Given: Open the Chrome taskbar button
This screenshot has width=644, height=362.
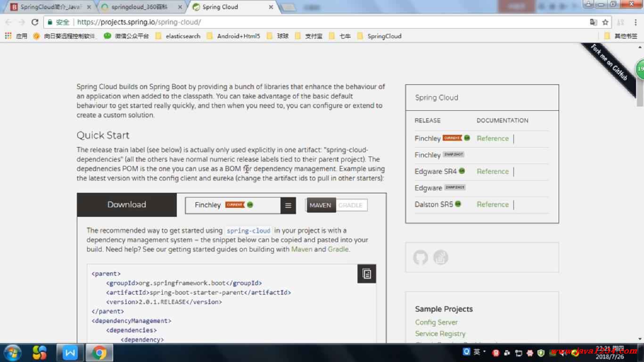Looking at the screenshot, I should click(x=99, y=353).
